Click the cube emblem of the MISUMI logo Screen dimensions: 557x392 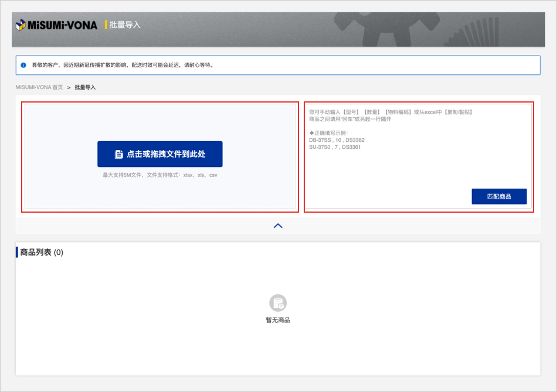pyautogui.click(x=21, y=25)
